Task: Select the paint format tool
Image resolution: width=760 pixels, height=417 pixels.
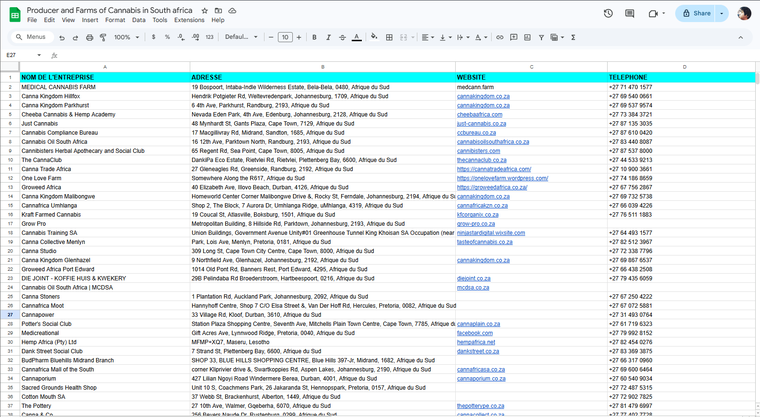Action: 104,37
